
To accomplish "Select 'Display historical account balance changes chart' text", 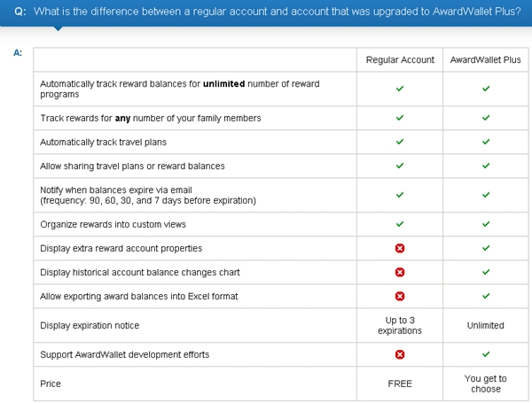I will 140,273.
